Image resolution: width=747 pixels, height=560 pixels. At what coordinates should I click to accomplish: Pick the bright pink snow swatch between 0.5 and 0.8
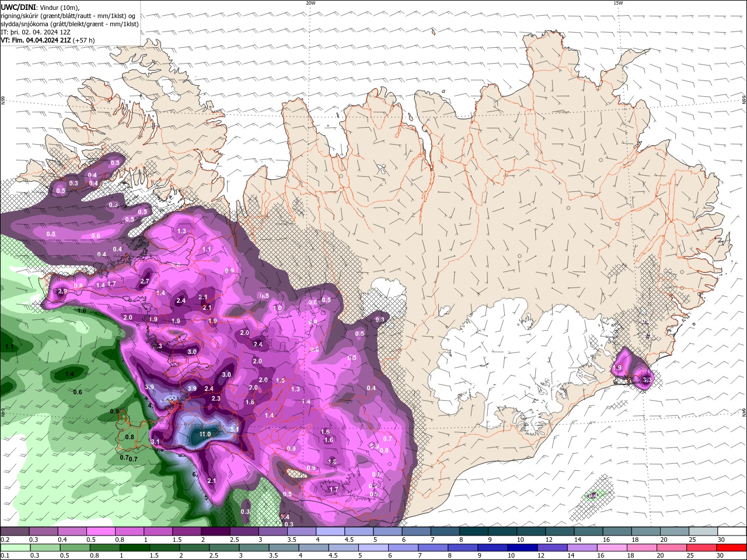[100, 531]
